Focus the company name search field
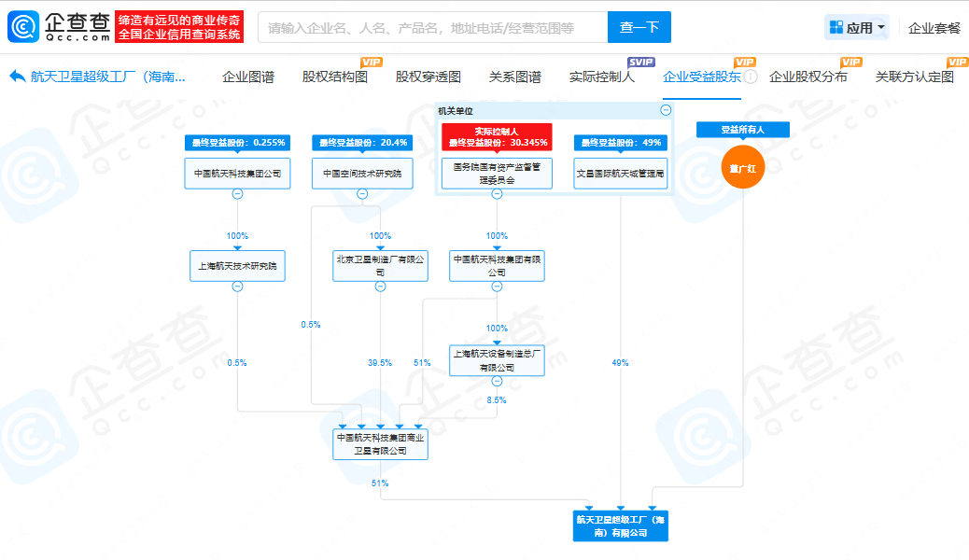The width and height of the screenshot is (969, 560). point(433,27)
